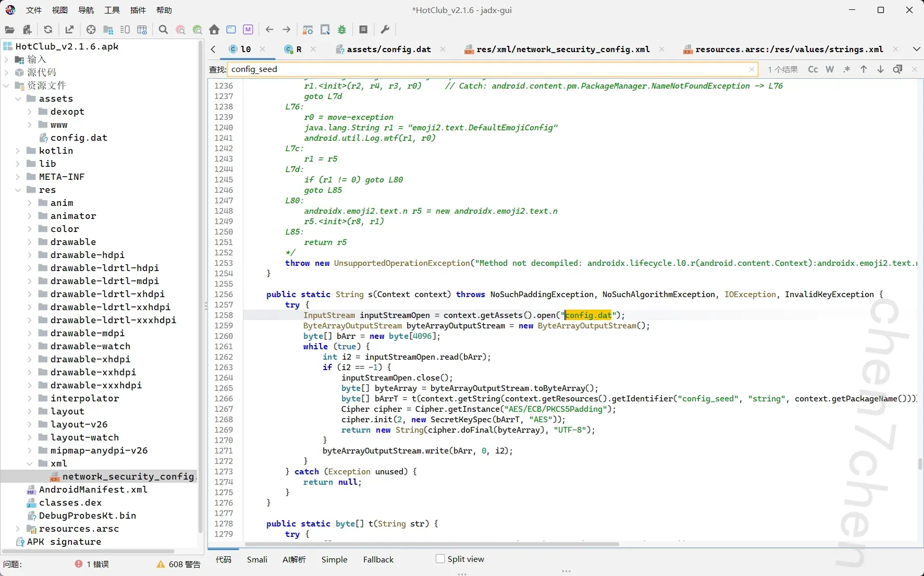Expand the 输入 tree node

coord(6,59)
